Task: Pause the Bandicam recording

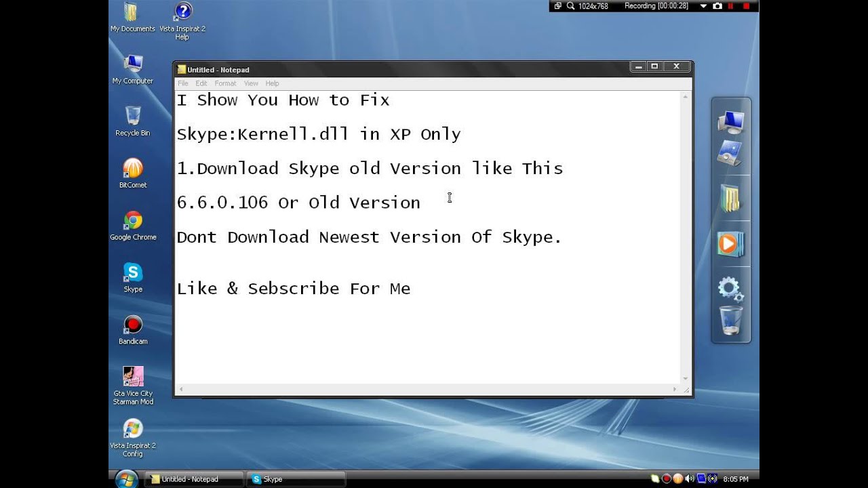Action: click(730, 6)
